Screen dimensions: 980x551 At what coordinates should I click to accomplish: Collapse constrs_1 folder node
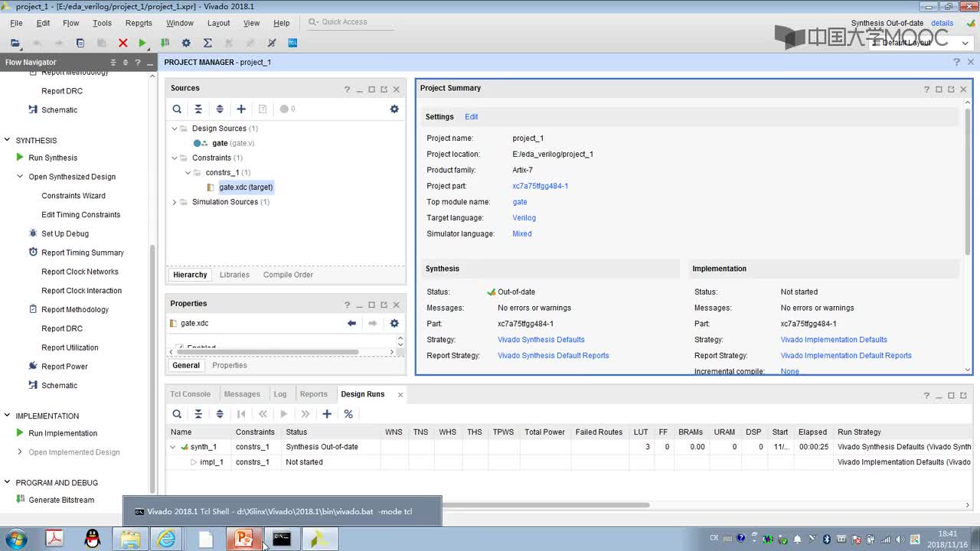click(x=188, y=172)
